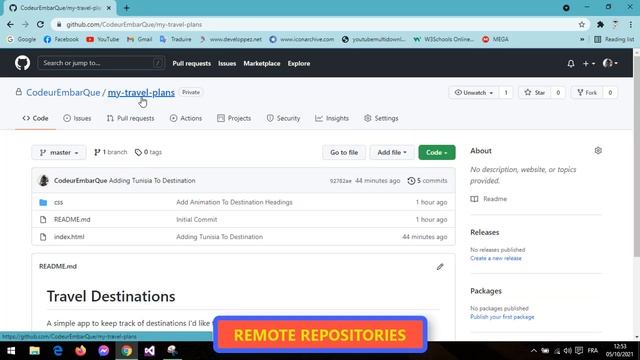Image resolution: width=640 pixels, height=360 pixels.
Task: Switch to the Actions tab
Action: 186,118
